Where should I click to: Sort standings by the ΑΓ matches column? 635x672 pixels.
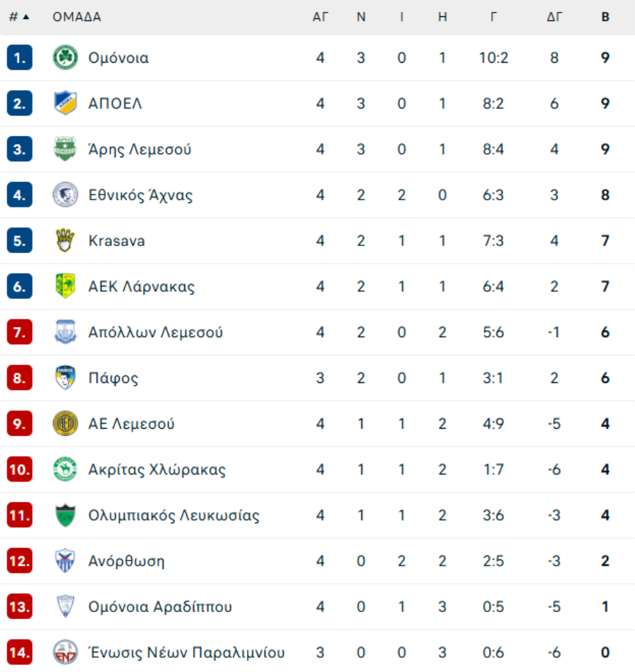(320, 17)
